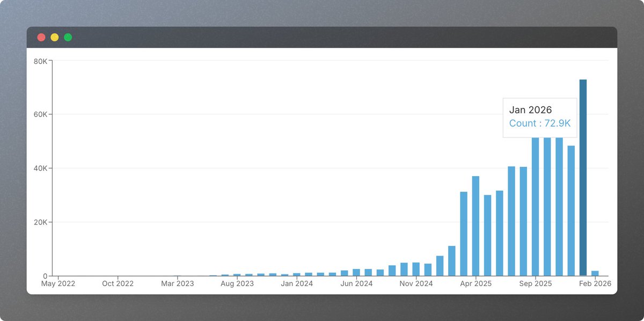
Task: Click the highlighted Jan 2026 bar
Action: click(583, 178)
